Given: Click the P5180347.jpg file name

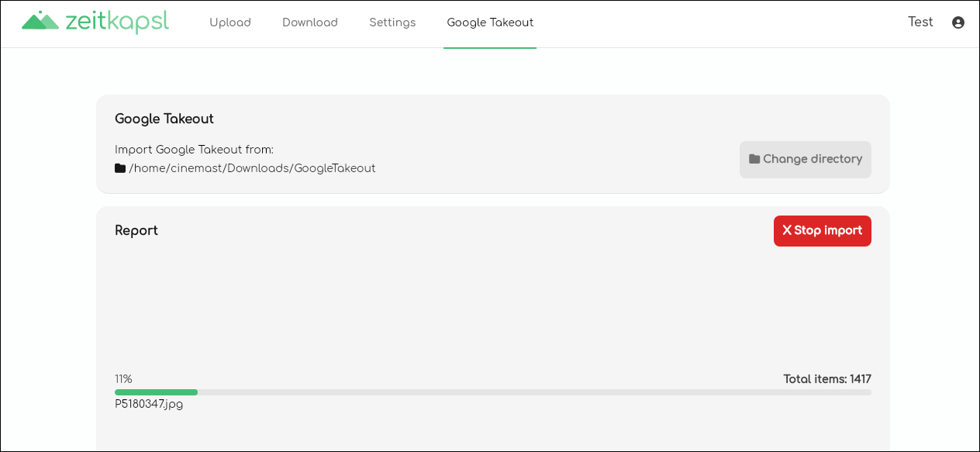Looking at the screenshot, I should click(x=149, y=404).
